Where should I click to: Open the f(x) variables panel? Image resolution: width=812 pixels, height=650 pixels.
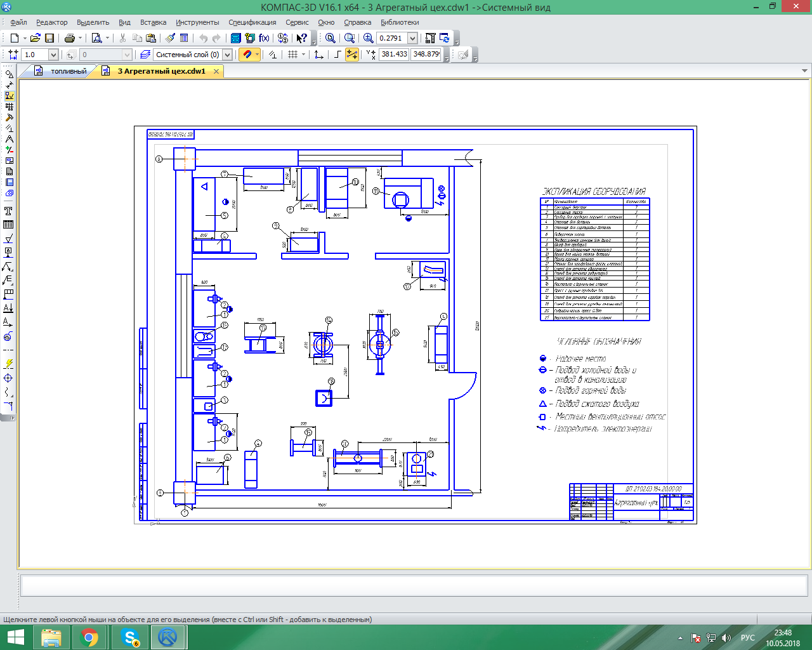[264, 38]
